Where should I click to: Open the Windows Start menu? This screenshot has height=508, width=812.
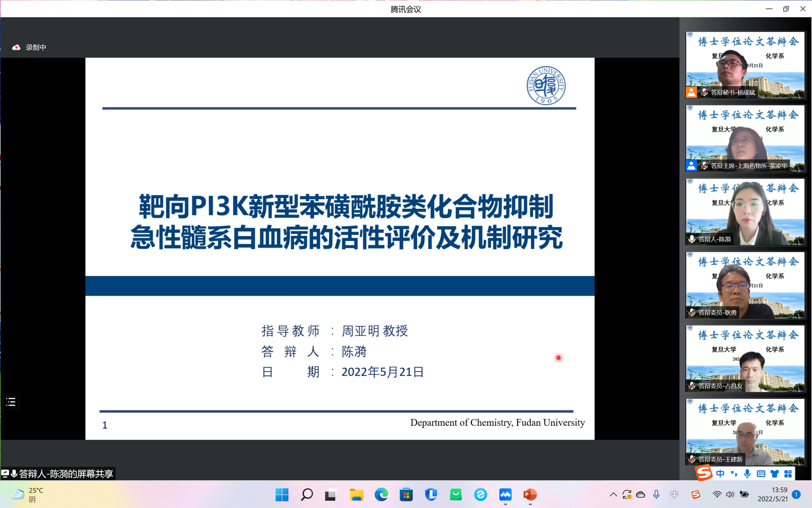(282, 495)
